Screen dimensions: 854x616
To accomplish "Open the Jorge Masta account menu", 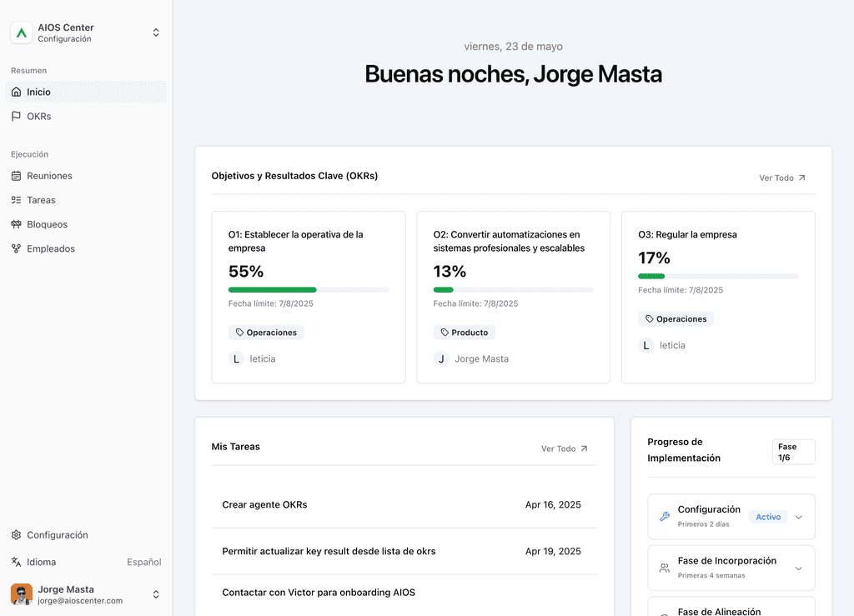I will pyautogui.click(x=156, y=594).
